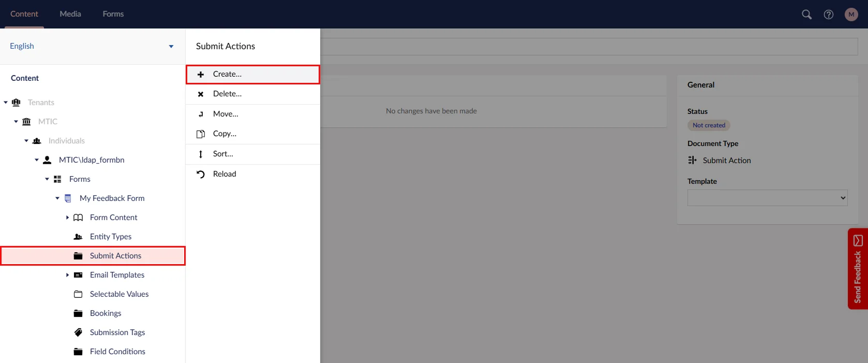Click the Submit Action document type icon
This screenshot has height=363, width=868.
point(692,161)
